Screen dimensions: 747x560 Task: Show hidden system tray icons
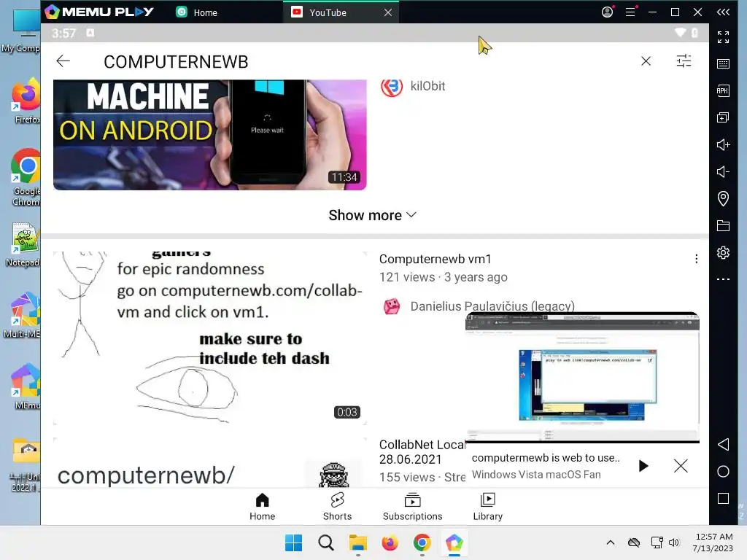(611, 542)
